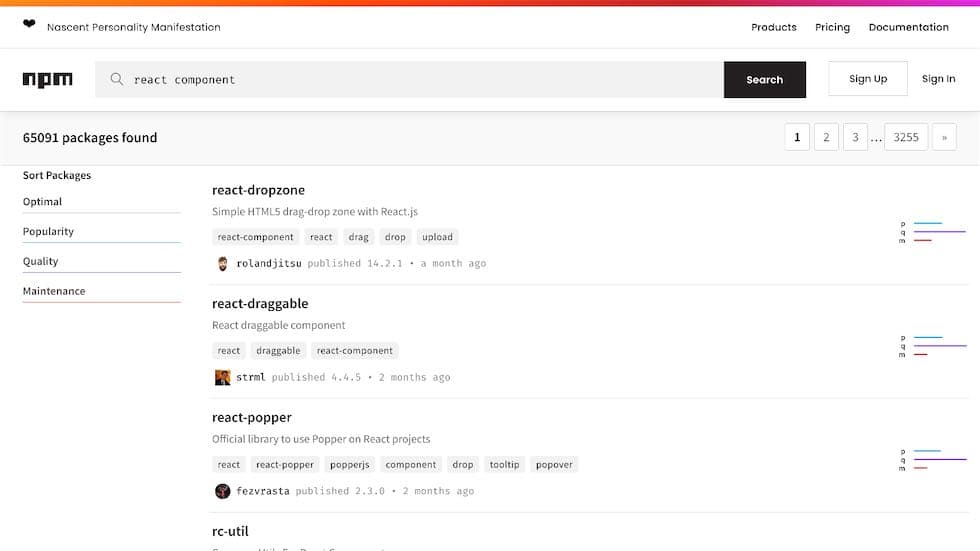View react-popper score bars chart
980x551 pixels.
pos(933,459)
